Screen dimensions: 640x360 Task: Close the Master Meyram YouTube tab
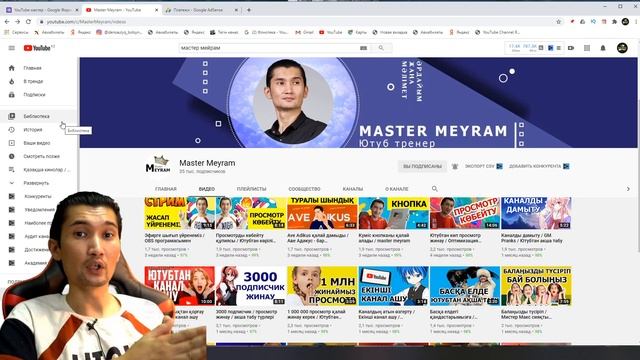[156, 10]
